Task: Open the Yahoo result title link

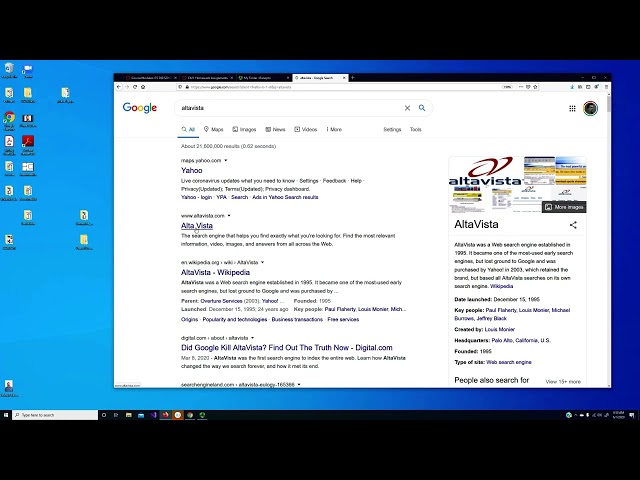Action: 191,171
